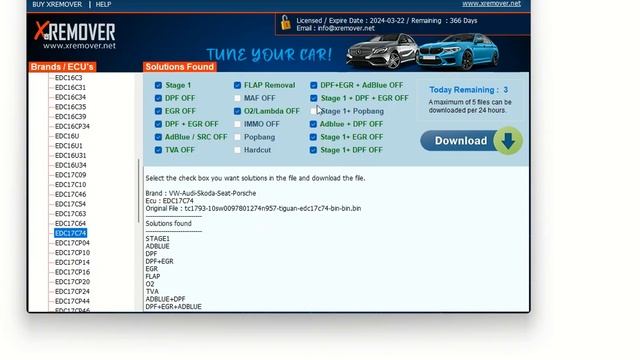Select the EDC16U1 entry
Screen dimensions: 640x360
[x=69, y=146]
